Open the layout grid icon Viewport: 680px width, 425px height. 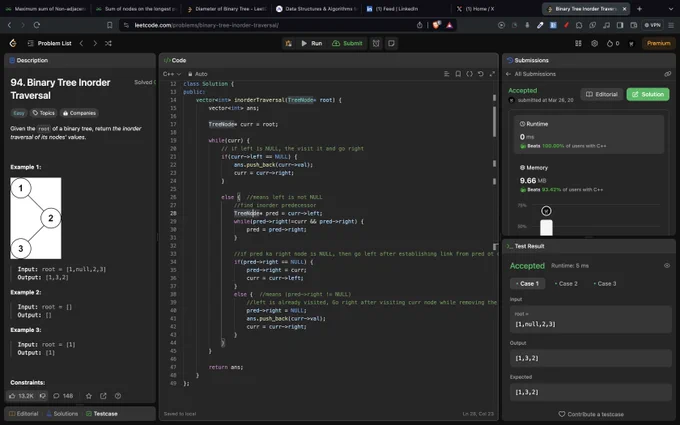point(578,43)
